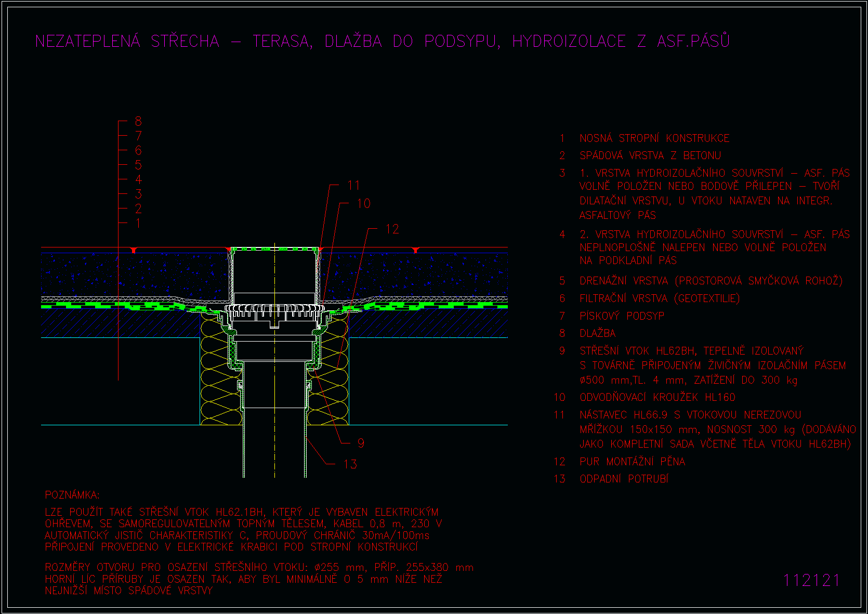
Task: Select legend line 'STŘEŠNÍ VTOK HL62BH, TEPELNĚ IZOLOVANÝ'
Action: coord(692,351)
